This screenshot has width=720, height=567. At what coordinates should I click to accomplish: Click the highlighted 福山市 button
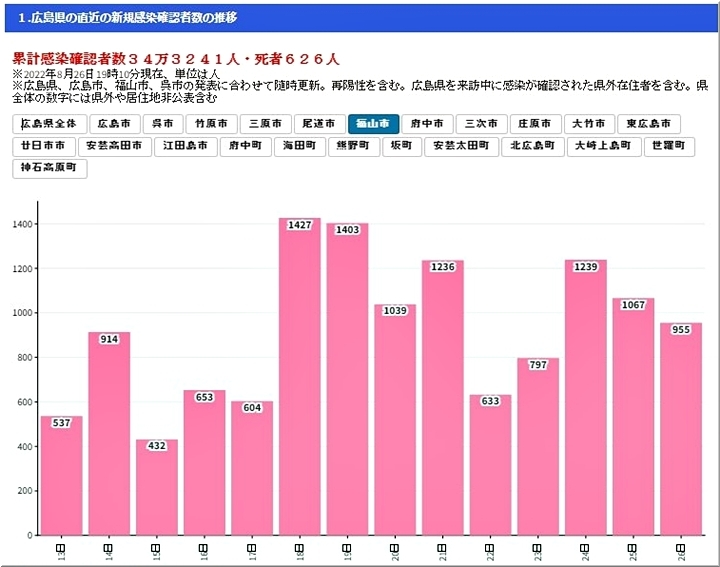click(x=373, y=124)
